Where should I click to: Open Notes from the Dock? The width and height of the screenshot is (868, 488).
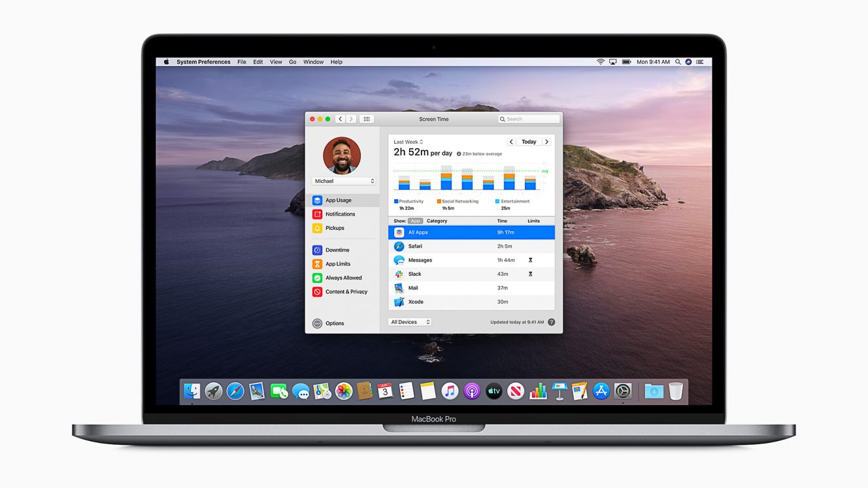click(x=428, y=391)
